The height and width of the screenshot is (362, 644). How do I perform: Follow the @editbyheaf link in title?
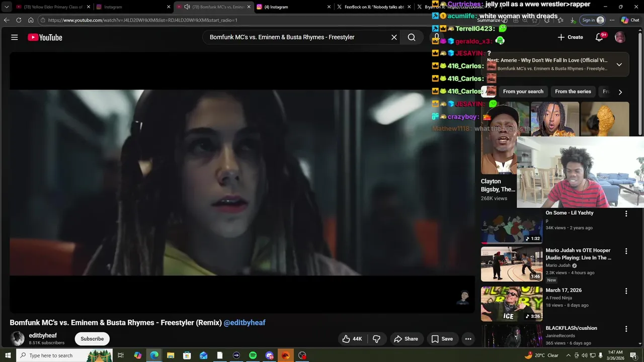[x=245, y=323]
